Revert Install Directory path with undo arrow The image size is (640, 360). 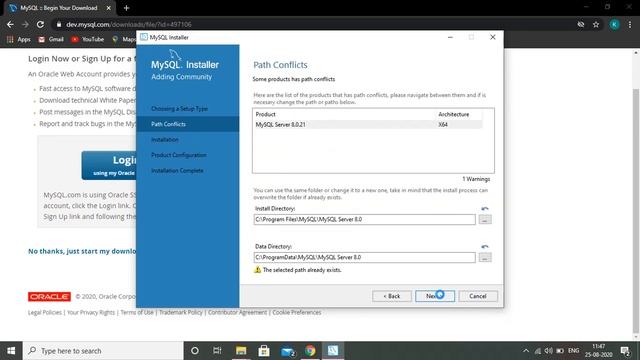pos(484,209)
